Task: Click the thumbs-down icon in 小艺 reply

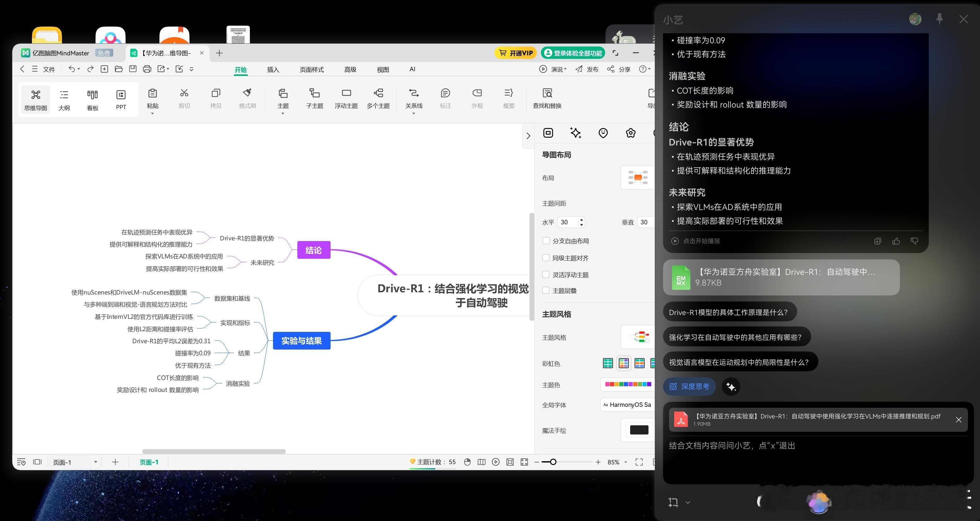Action: [914, 241]
